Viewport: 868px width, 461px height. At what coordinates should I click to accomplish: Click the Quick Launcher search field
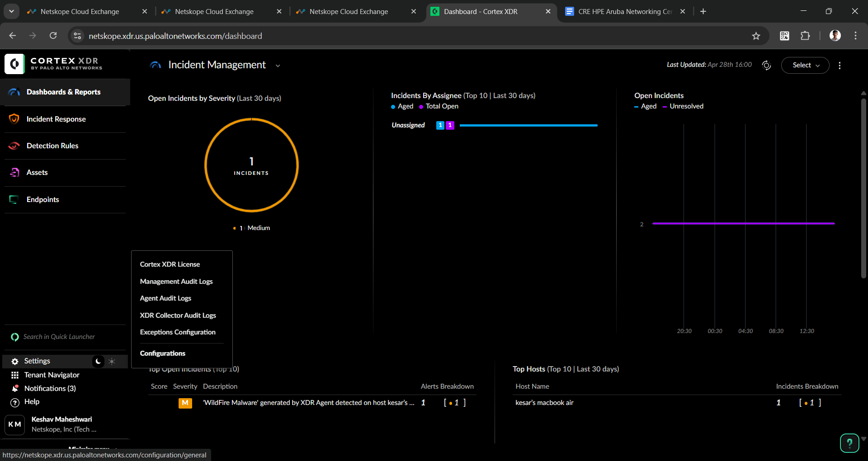pos(65,337)
